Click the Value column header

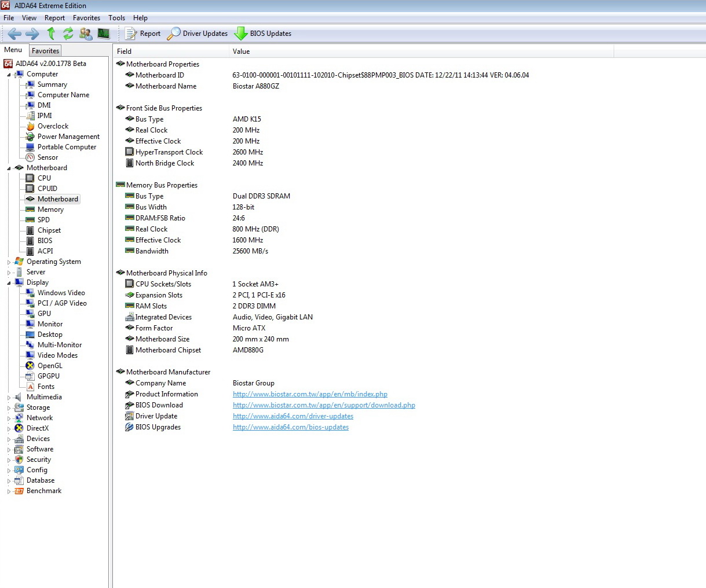point(421,52)
